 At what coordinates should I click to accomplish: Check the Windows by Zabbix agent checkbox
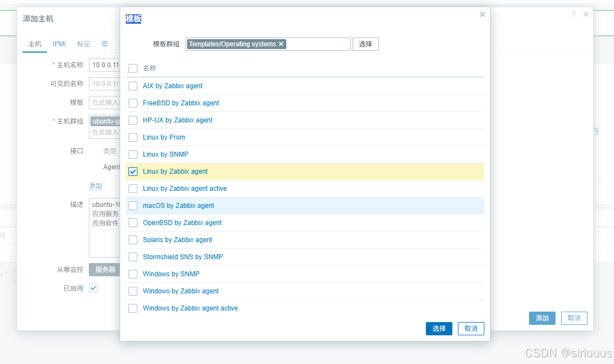133,291
